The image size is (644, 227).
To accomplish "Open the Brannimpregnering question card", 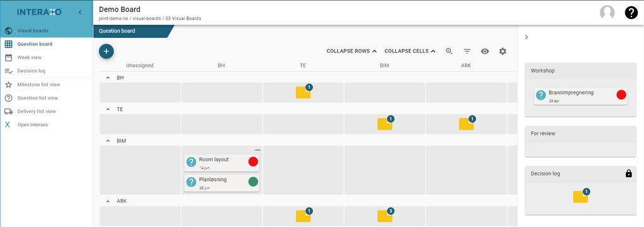I will tap(580, 96).
